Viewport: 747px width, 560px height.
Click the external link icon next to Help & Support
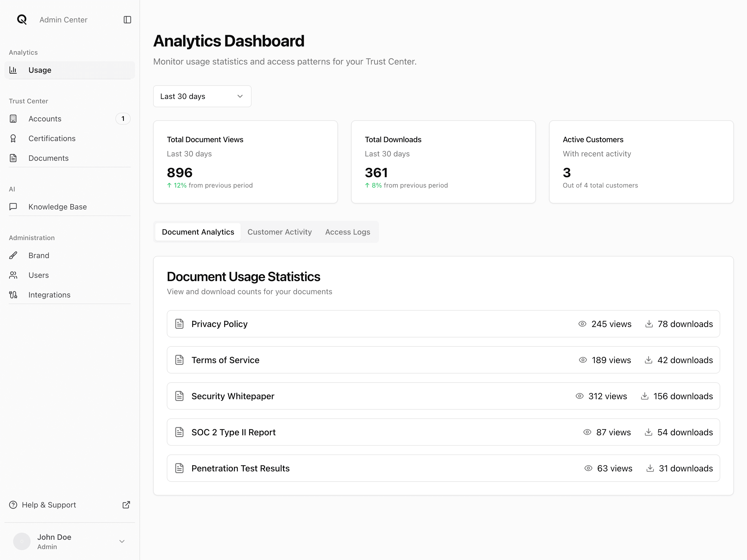coord(126,504)
